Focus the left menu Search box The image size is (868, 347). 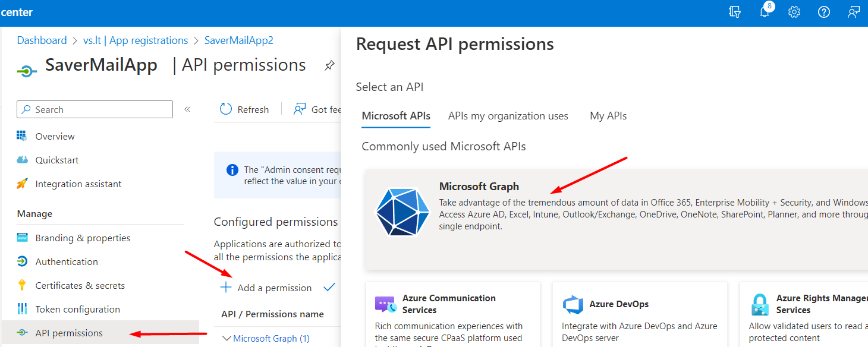[x=95, y=109]
